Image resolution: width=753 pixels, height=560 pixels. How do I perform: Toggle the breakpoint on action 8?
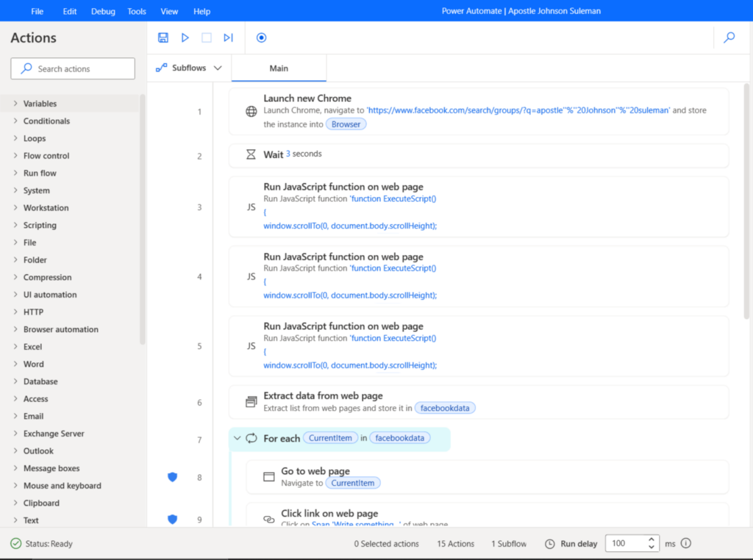tap(172, 477)
